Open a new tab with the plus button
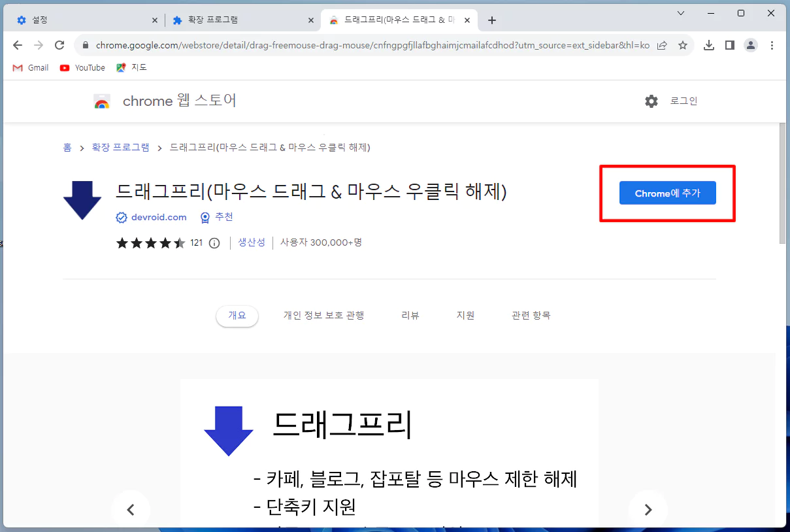 tap(492, 20)
